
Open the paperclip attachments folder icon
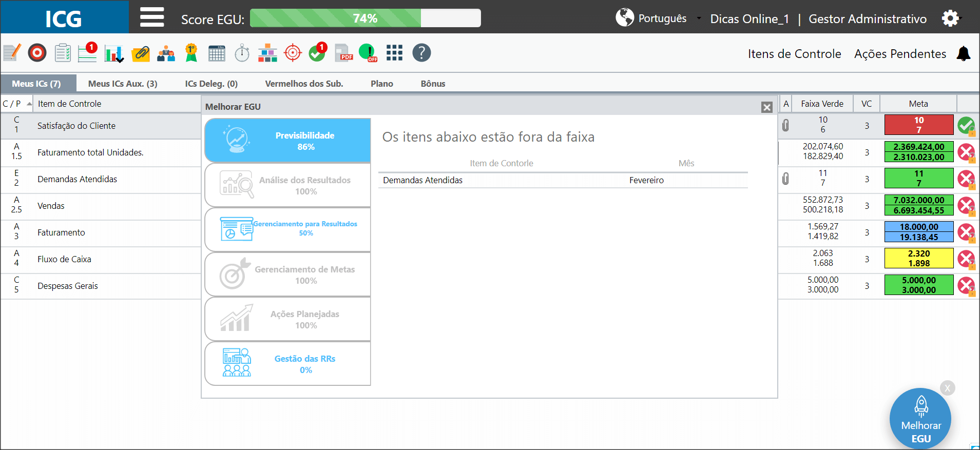point(141,53)
